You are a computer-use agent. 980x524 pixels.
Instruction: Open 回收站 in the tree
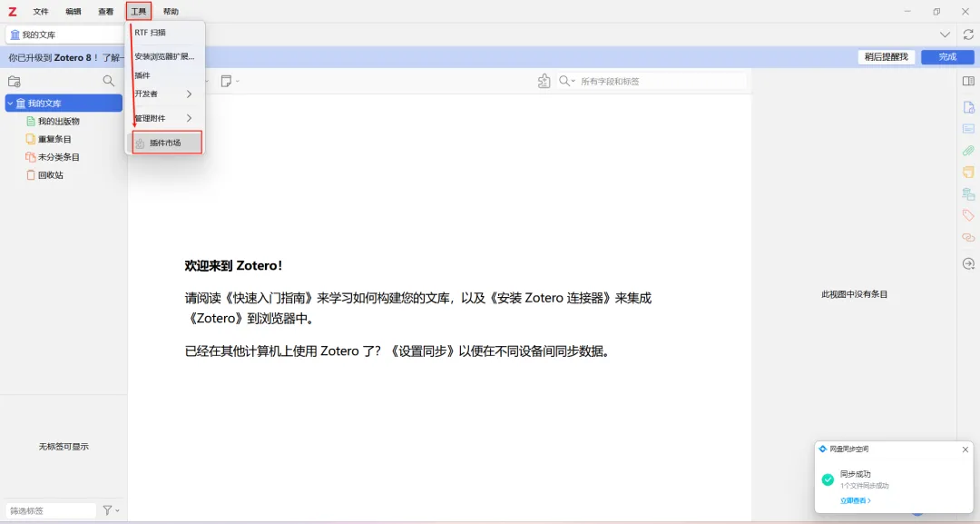(x=51, y=175)
